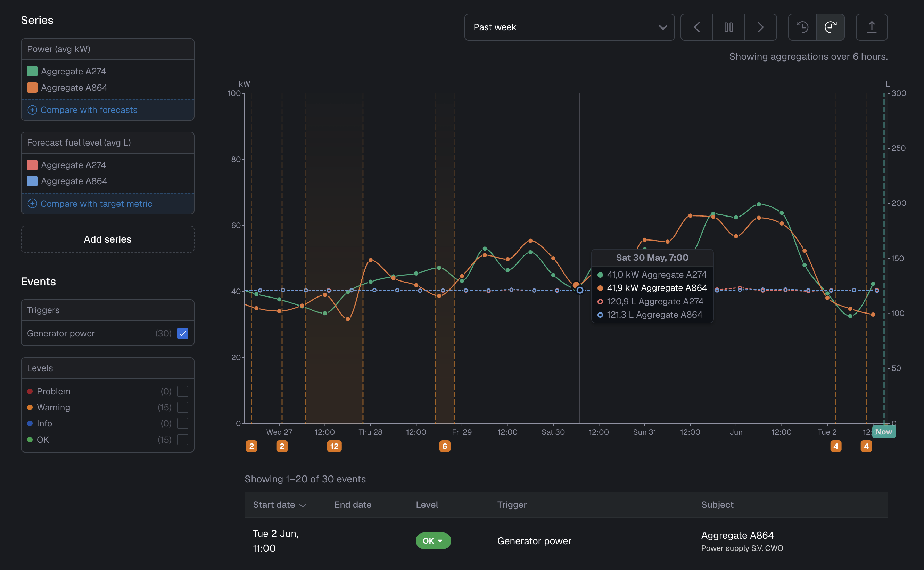Click Tue 2 Jun, 11:00 start date cell
Image resolution: width=924 pixels, height=570 pixels.
[x=276, y=541]
